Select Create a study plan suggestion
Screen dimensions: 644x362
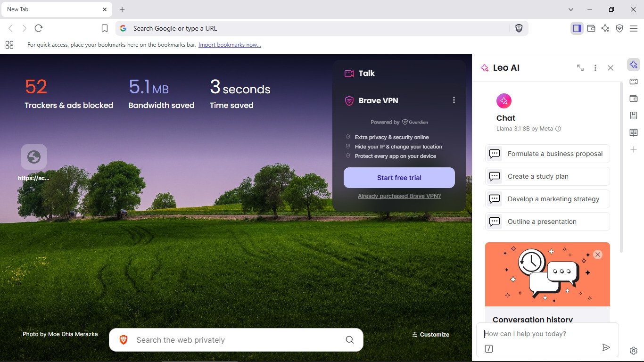coord(547,176)
